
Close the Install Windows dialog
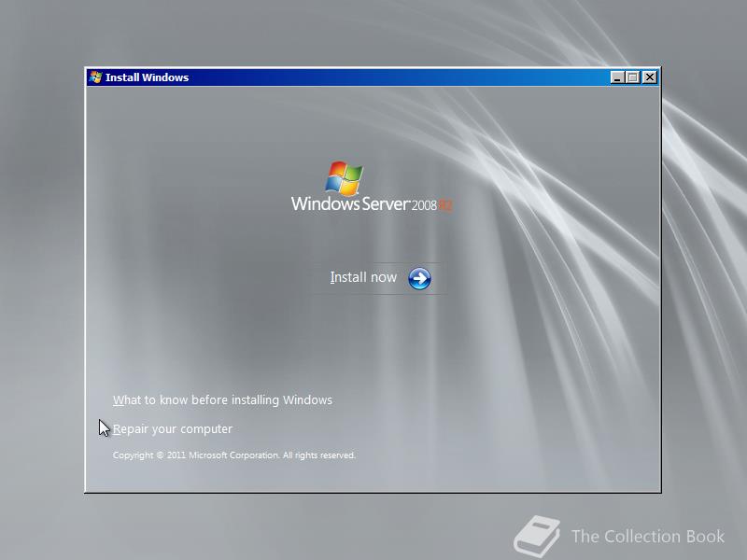(x=649, y=77)
